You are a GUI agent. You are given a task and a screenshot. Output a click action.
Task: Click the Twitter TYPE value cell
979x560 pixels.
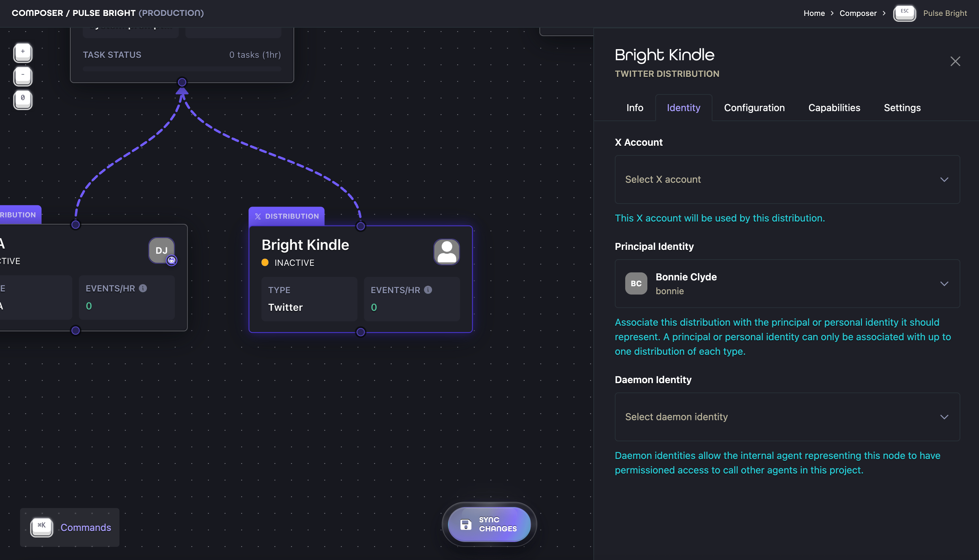(309, 299)
